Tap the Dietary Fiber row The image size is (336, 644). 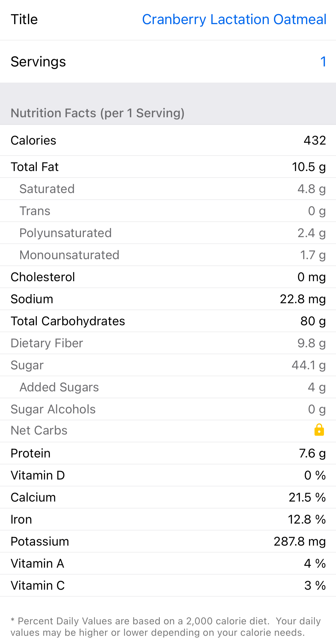168,343
